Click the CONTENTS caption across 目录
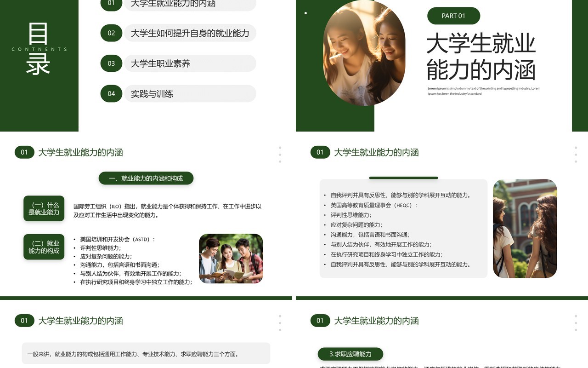Screen dimensions: 588x368 point(39,49)
